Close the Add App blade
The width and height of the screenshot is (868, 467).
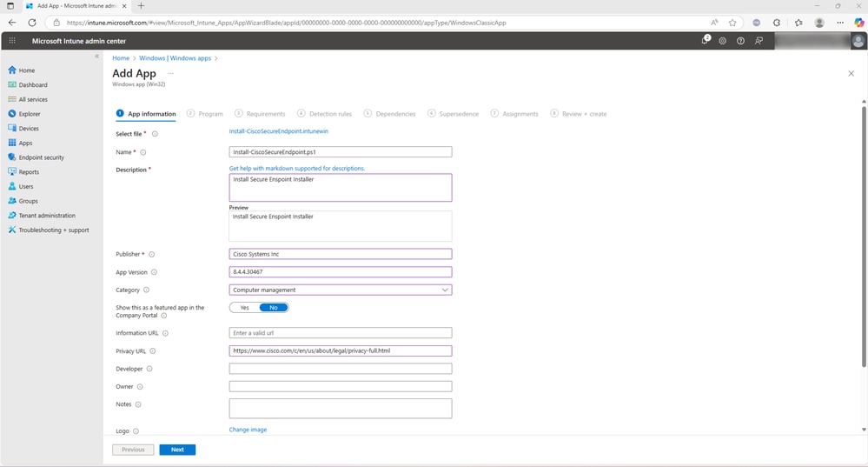coord(851,73)
